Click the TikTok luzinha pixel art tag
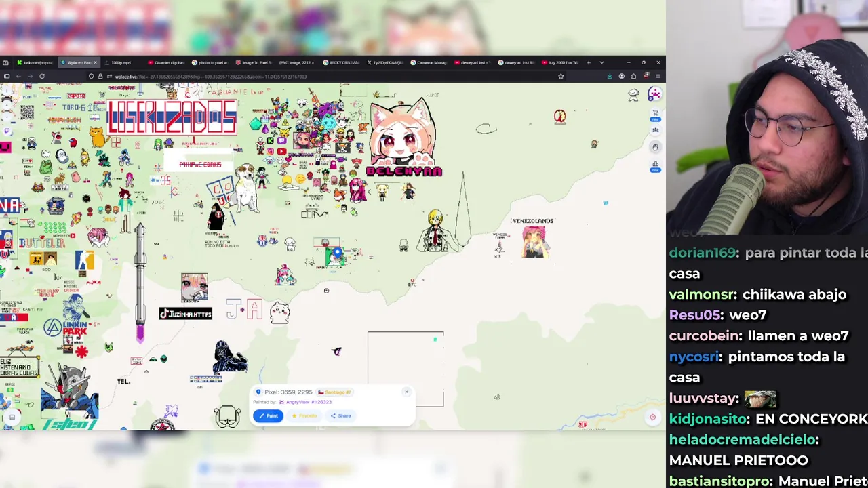The height and width of the screenshot is (488, 868). [x=186, y=314]
